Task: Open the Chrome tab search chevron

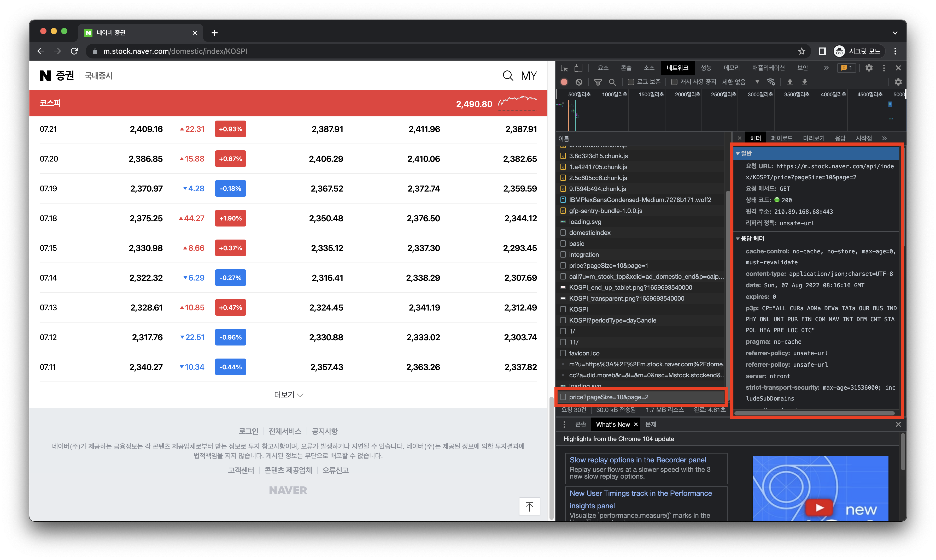Action: (895, 33)
